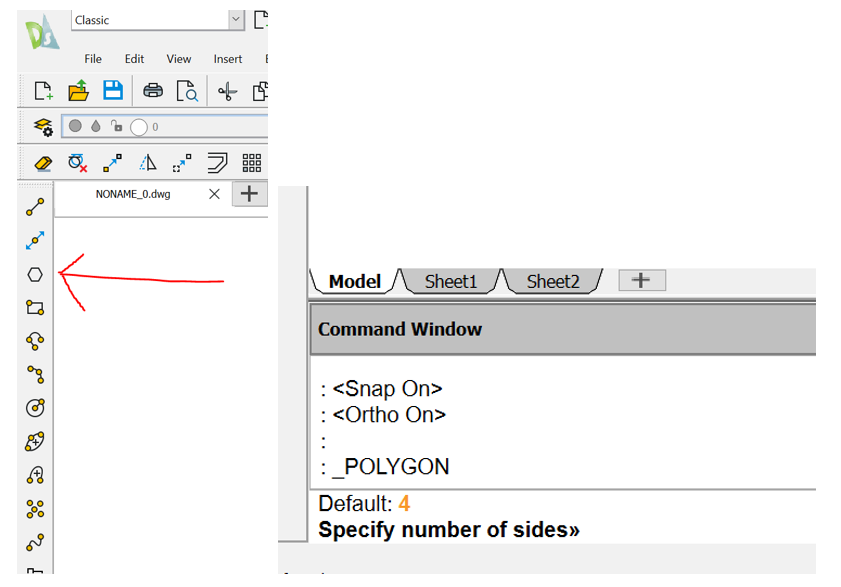Cut selection with scissors icon
The width and height of the screenshot is (841, 587).
[227, 91]
